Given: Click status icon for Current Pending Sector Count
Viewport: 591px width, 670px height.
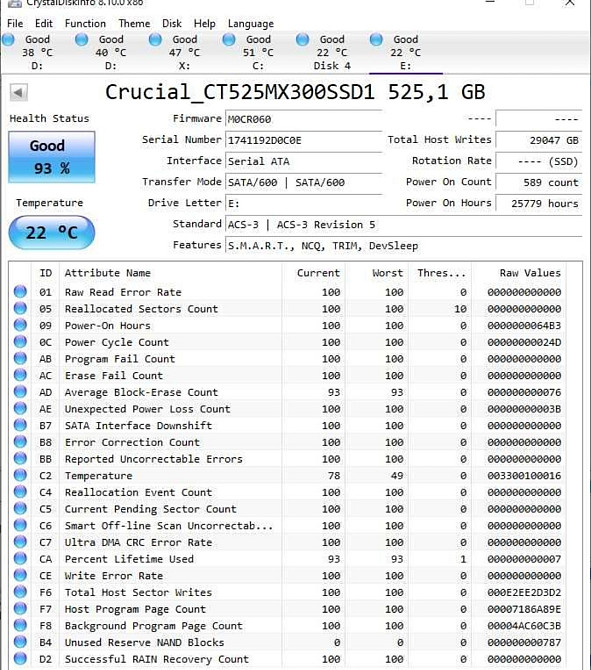Looking at the screenshot, I should pyautogui.click(x=20, y=508).
